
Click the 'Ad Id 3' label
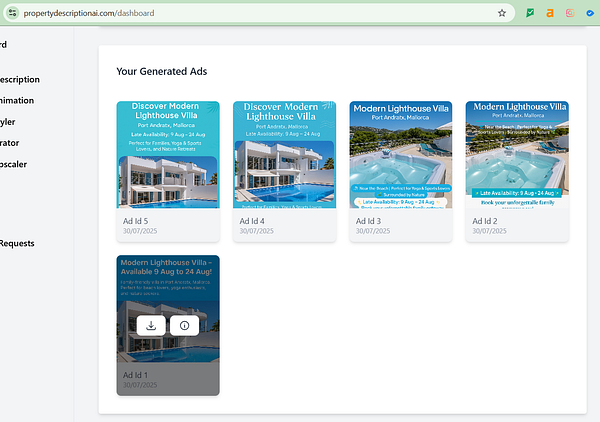click(x=368, y=221)
